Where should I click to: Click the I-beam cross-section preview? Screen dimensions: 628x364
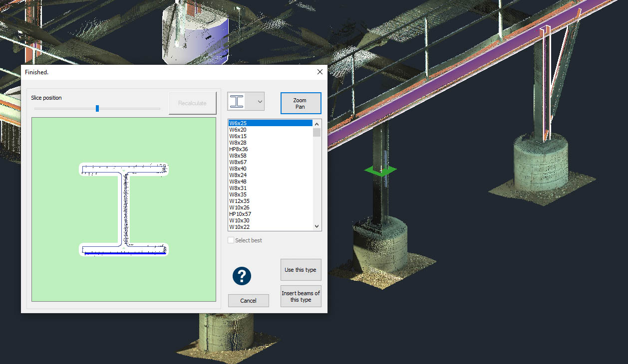click(x=124, y=209)
